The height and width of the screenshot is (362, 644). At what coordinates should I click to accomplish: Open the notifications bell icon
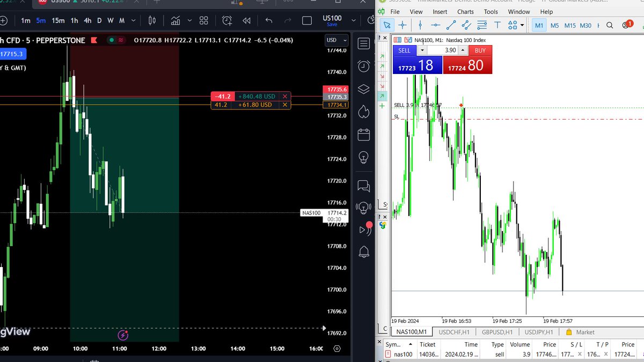tap(364, 251)
